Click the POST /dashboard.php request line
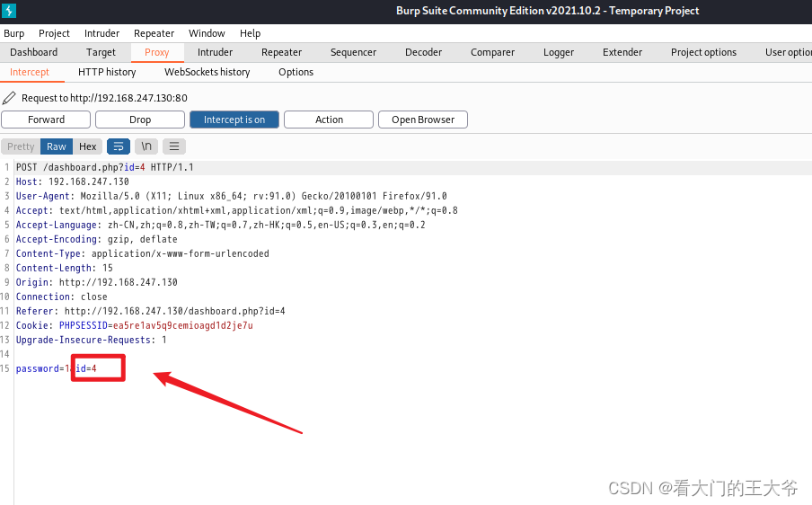This screenshot has width=812, height=505. [104, 167]
